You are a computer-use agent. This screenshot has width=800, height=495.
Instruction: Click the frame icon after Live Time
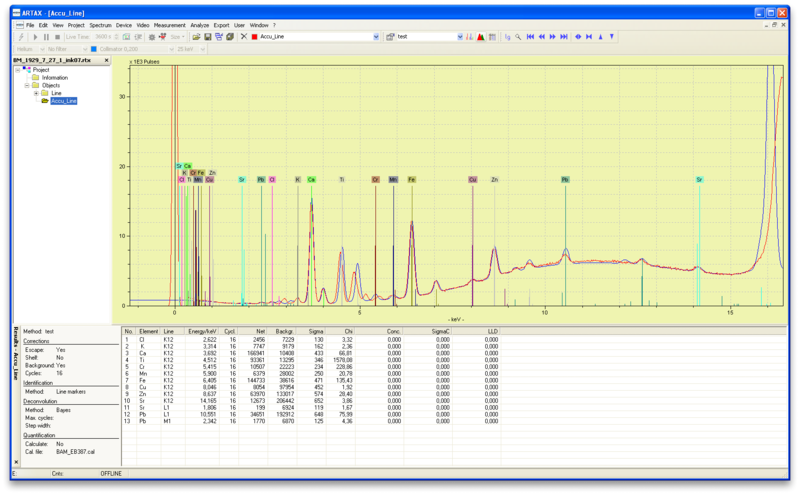pos(126,37)
